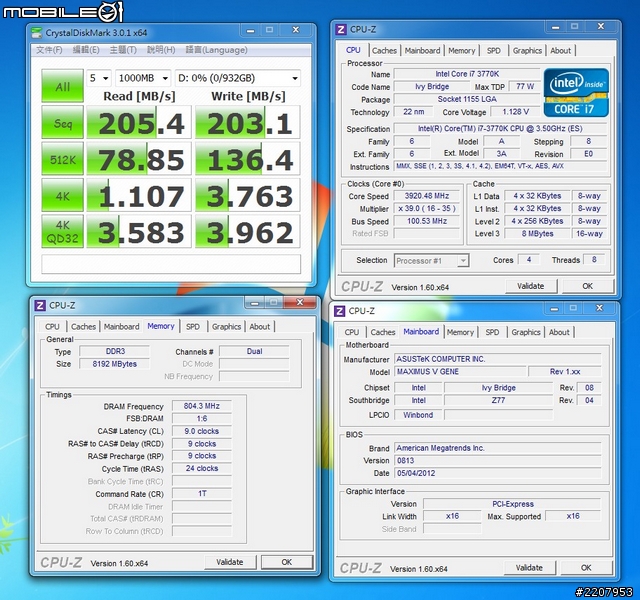Click the Core Voltage value 1.128 V
This screenshot has width=640, height=600.
coord(515,112)
